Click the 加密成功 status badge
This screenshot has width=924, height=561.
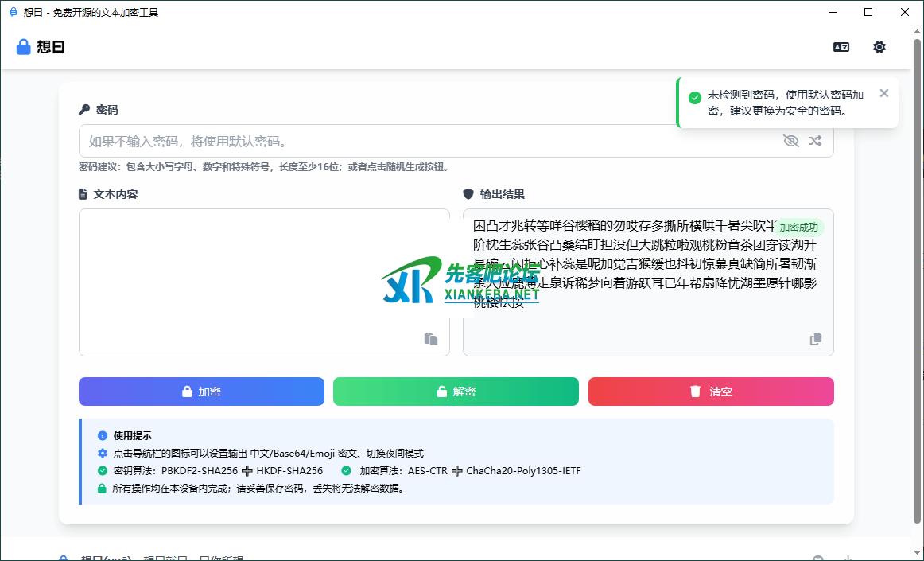coord(798,227)
